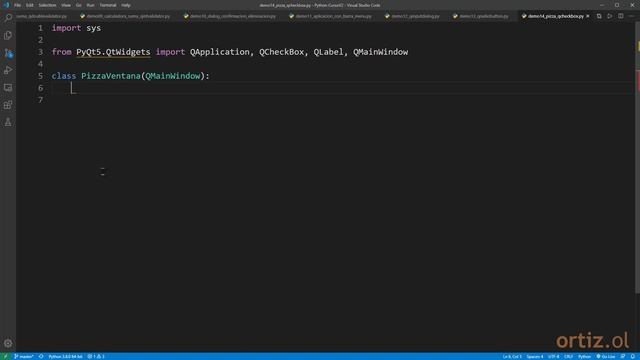Open the Run menu
This screenshot has width=640, height=360.
(x=90, y=5)
